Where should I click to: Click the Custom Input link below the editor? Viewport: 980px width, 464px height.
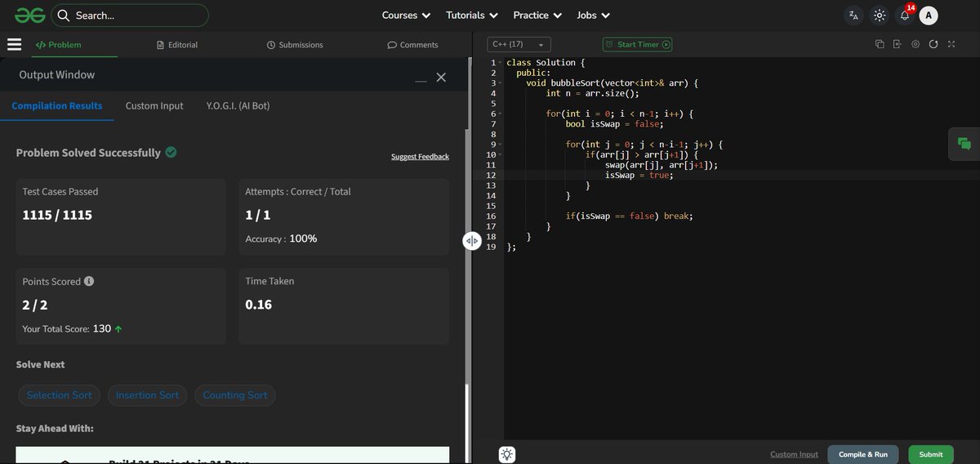(x=794, y=454)
